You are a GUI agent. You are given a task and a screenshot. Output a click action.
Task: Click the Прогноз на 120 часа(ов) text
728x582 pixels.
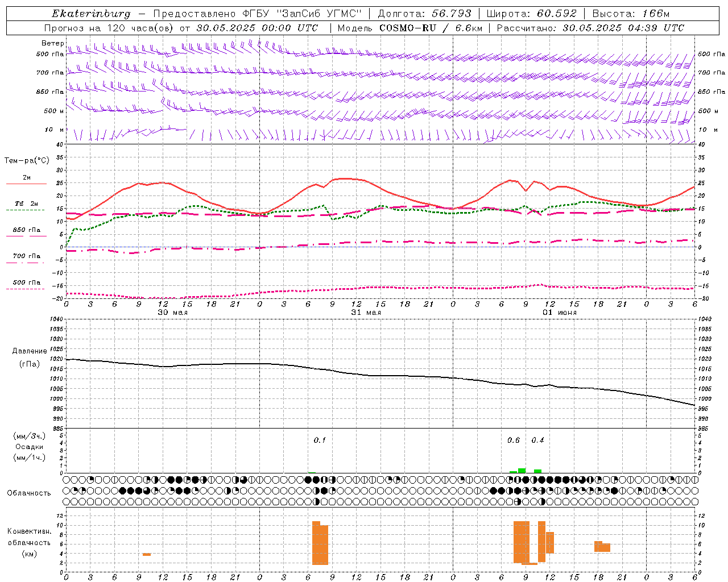click(x=110, y=28)
